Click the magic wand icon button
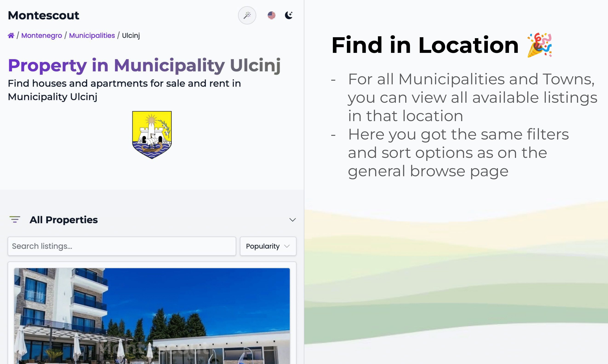608x364 pixels. 247,15
